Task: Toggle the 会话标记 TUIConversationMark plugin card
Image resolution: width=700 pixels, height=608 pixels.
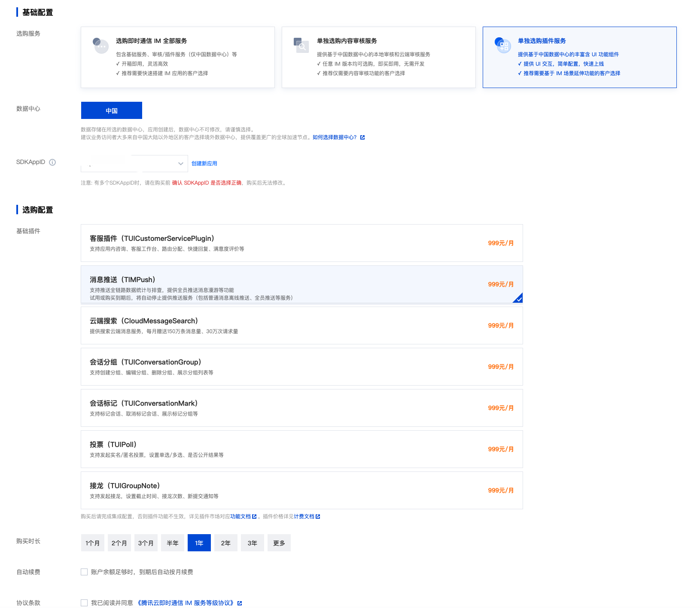Action: click(302, 408)
